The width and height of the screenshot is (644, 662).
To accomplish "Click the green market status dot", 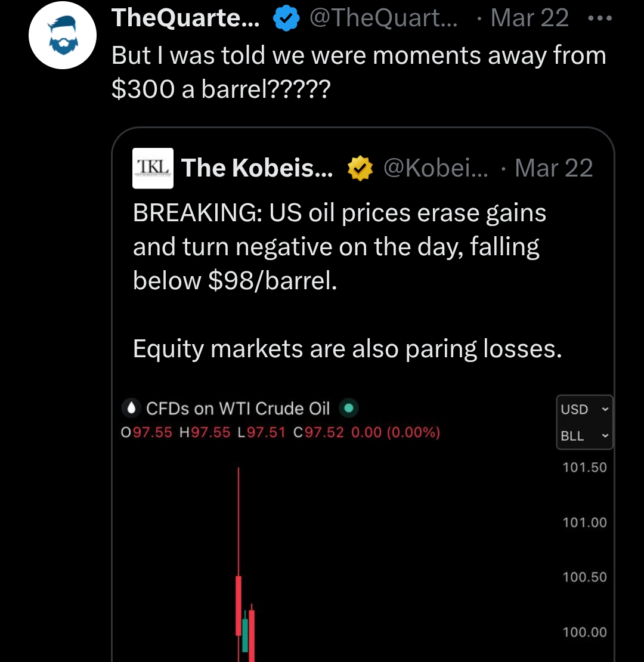I will [x=349, y=409].
